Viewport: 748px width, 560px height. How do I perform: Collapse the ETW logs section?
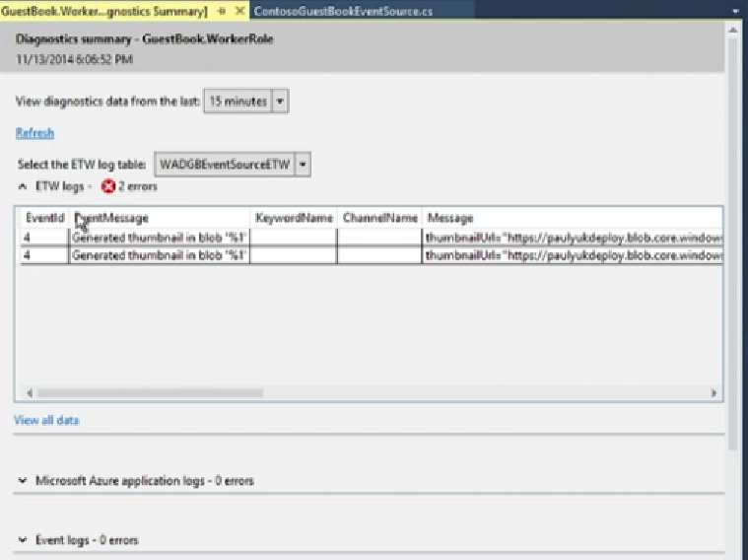(23, 186)
